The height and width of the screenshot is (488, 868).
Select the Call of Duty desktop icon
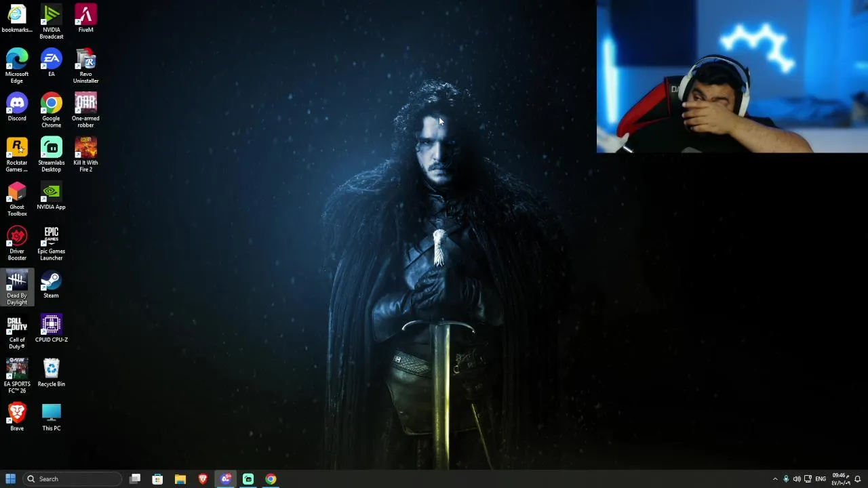coord(17,332)
